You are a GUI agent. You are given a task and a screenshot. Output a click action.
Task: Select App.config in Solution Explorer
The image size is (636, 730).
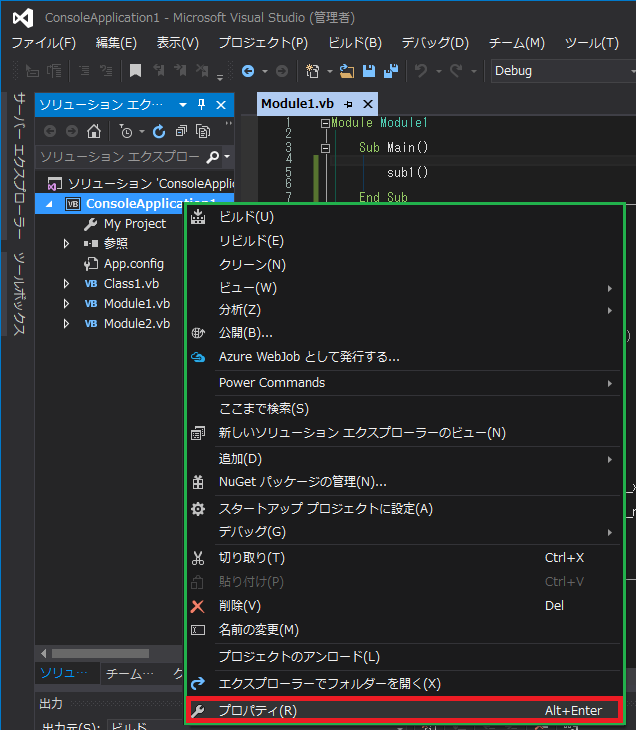(134, 264)
